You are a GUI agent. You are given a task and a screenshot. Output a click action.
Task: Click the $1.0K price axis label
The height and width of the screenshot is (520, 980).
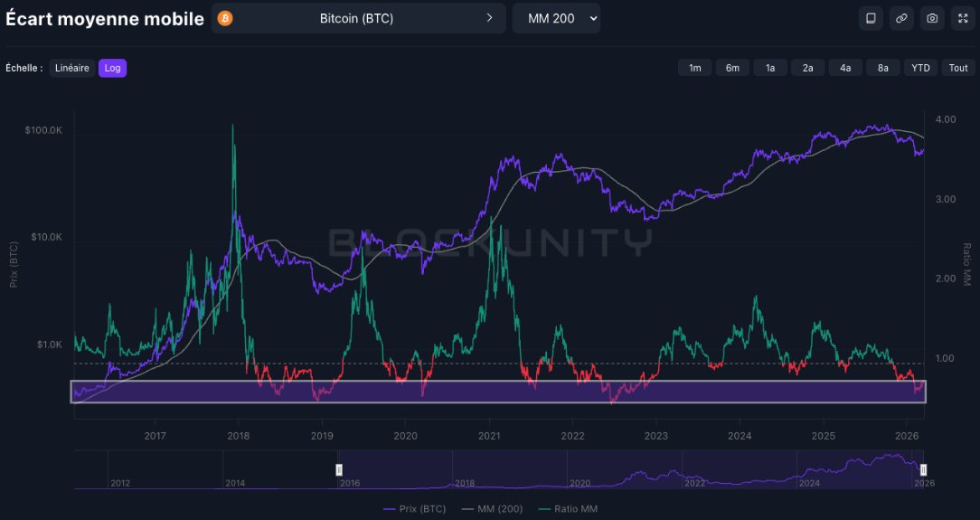50,345
